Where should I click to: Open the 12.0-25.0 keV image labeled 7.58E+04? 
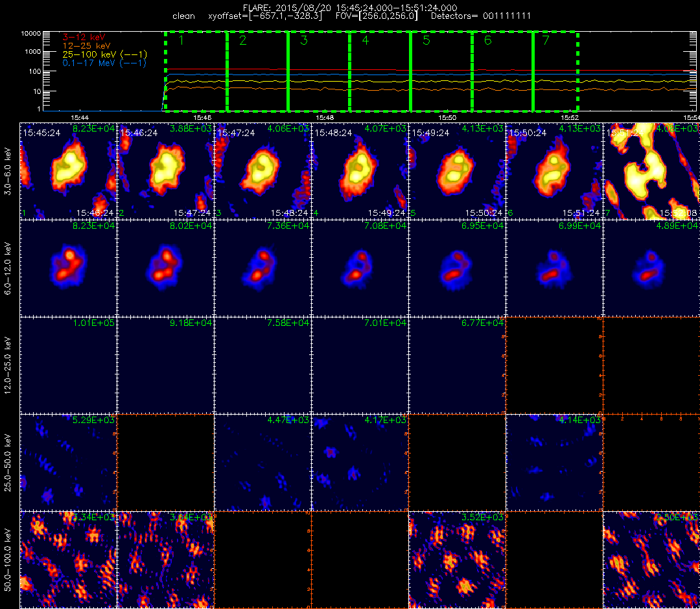click(263, 365)
